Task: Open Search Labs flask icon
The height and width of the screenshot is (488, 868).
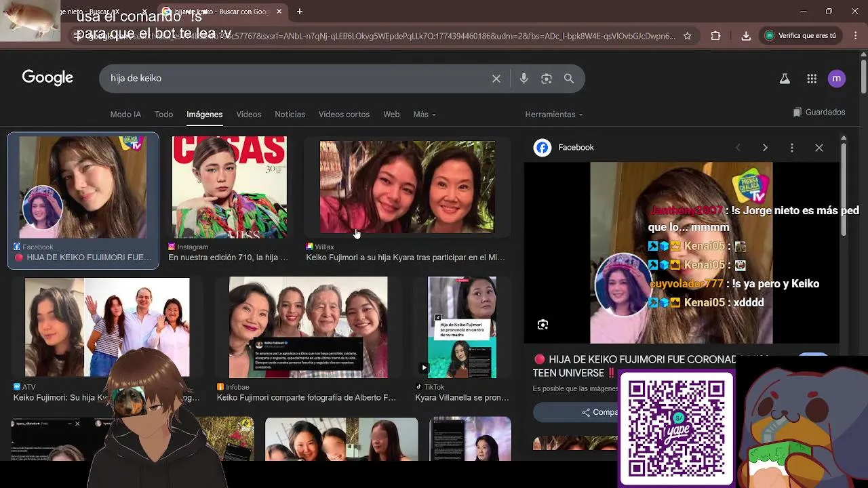Action: click(x=785, y=79)
